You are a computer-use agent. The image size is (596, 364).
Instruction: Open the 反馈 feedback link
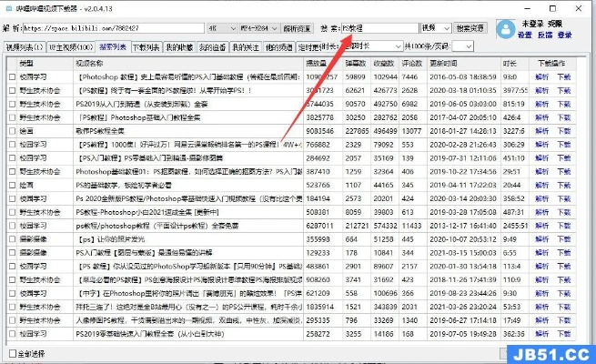(544, 35)
